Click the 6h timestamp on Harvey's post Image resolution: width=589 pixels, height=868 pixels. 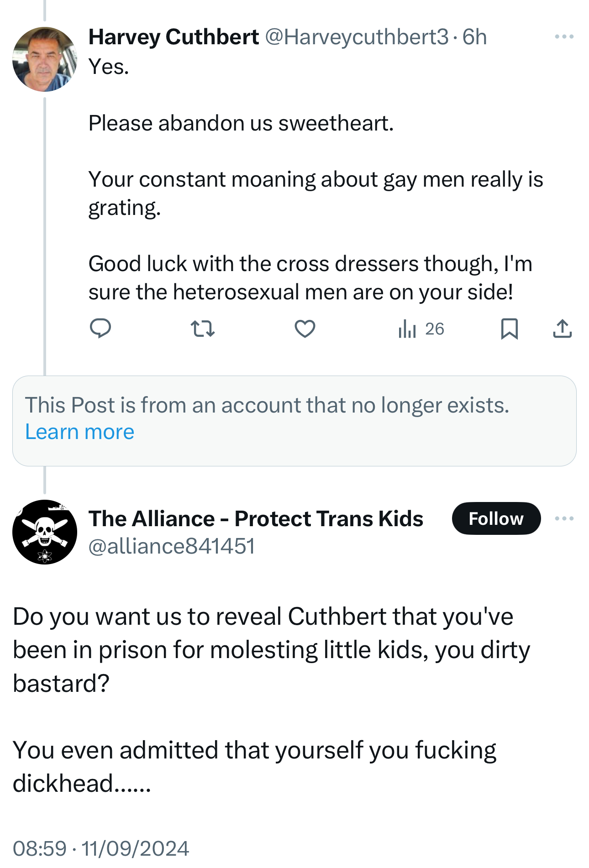point(474,37)
